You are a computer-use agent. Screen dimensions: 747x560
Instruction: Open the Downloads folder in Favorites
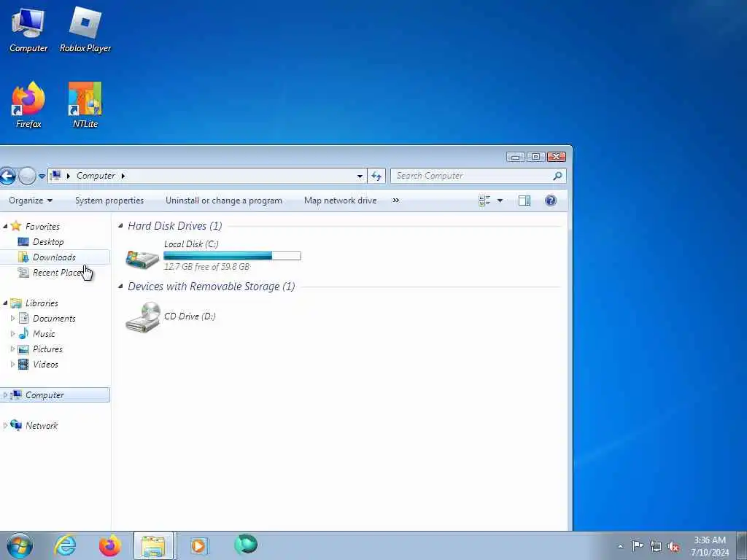tap(54, 257)
